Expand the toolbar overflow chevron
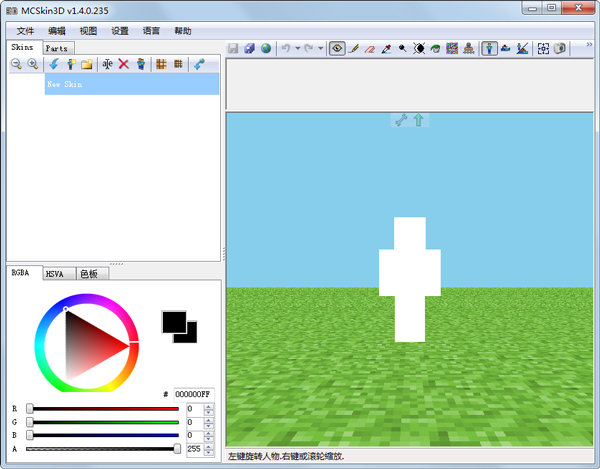This screenshot has height=469, width=600. pyautogui.click(x=588, y=45)
